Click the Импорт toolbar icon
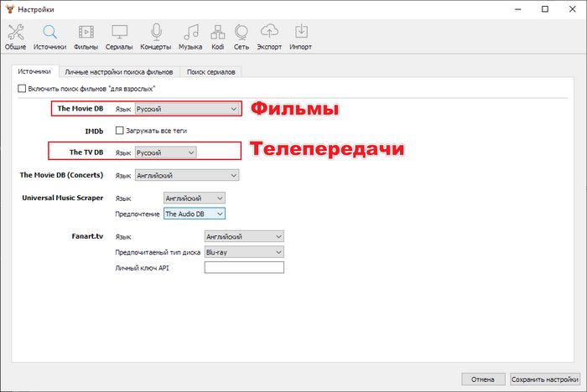Image resolution: width=587 pixels, height=392 pixels. point(300,35)
